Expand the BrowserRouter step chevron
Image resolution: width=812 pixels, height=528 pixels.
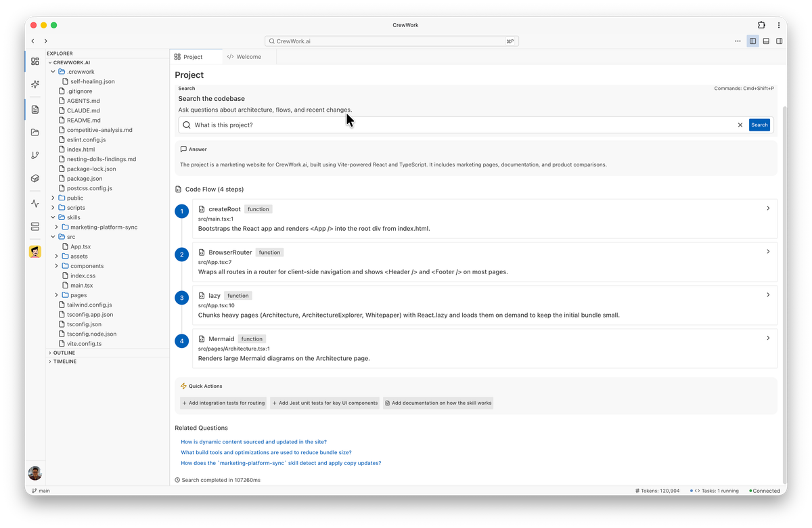pyautogui.click(x=768, y=252)
